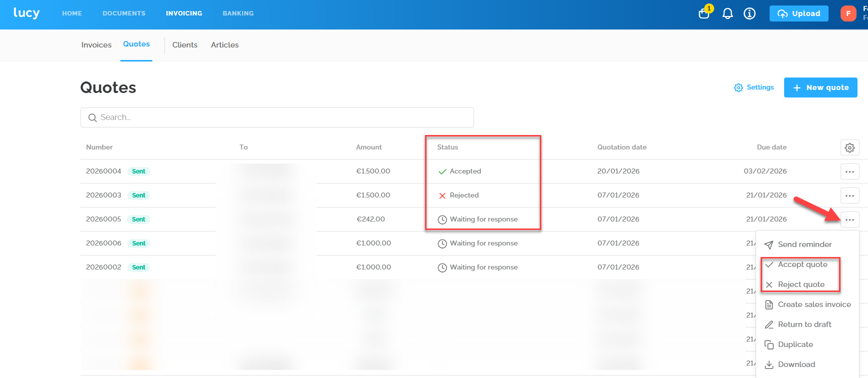This screenshot has width=868, height=378.
Task: Open actions menu for quote 20260003
Action: [x=850, y=195]
